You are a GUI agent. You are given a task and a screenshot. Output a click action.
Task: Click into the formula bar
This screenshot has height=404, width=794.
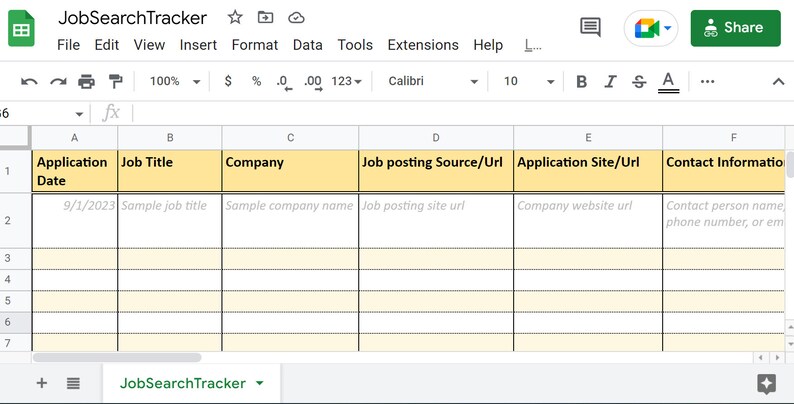coord(461,113)
